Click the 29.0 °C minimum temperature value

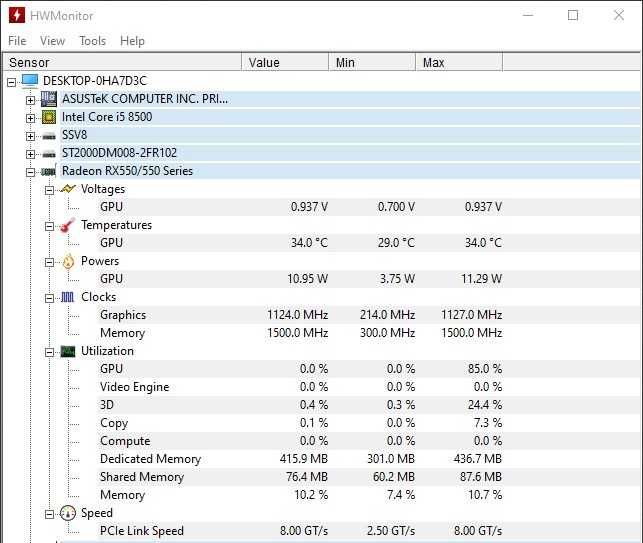point(396,243)
